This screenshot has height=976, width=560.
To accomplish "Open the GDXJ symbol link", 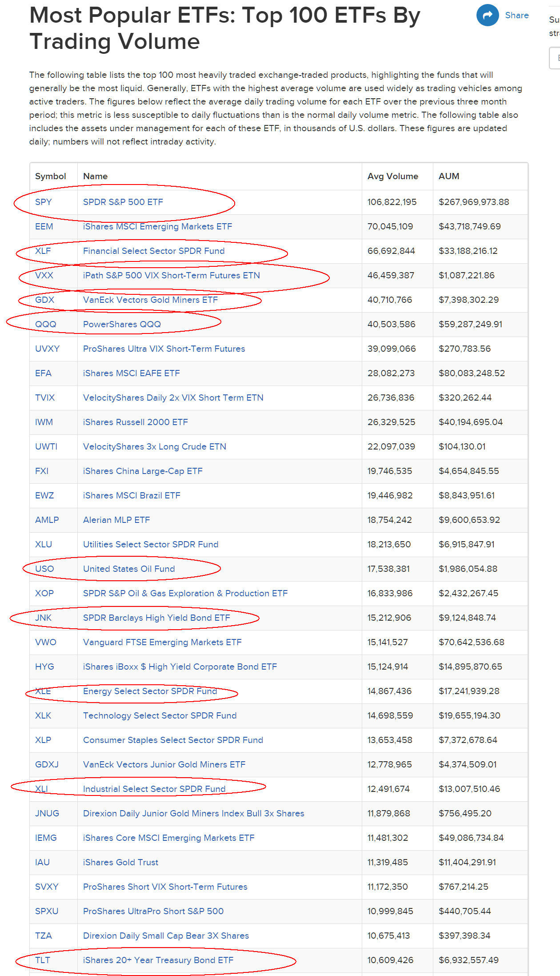I will click(47, 764).
